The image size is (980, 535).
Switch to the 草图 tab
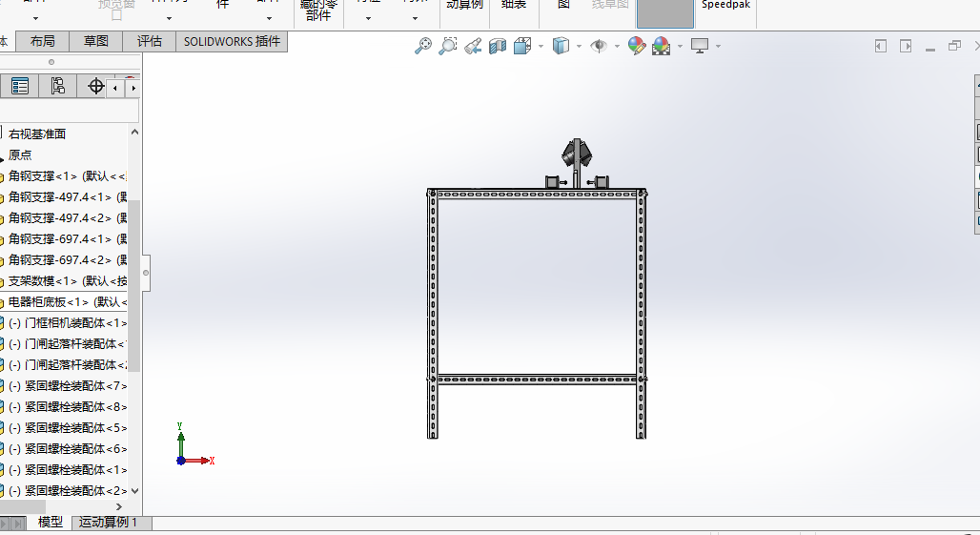point(95,41)
